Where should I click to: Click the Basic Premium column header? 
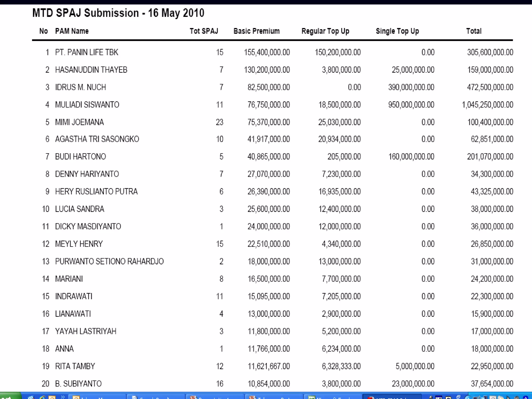tap(256, 31)
